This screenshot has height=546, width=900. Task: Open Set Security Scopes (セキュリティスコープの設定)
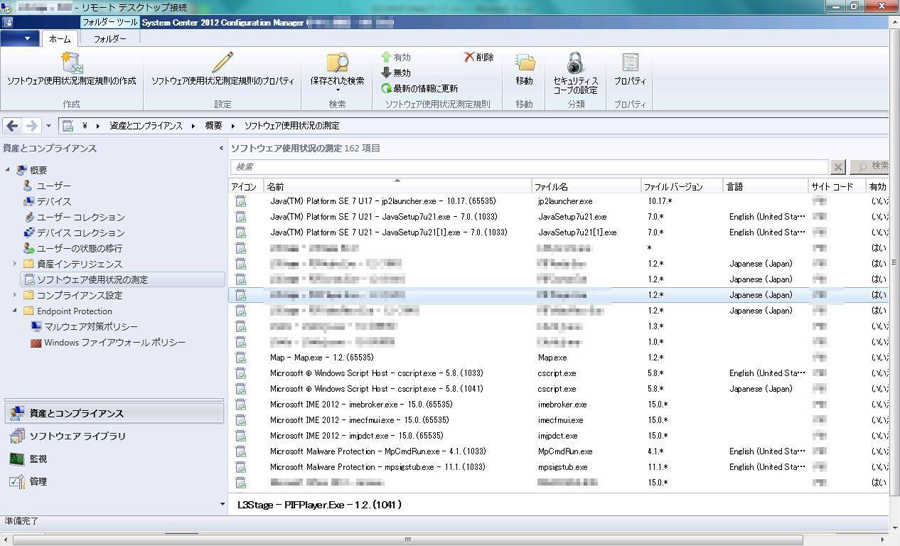575,72
